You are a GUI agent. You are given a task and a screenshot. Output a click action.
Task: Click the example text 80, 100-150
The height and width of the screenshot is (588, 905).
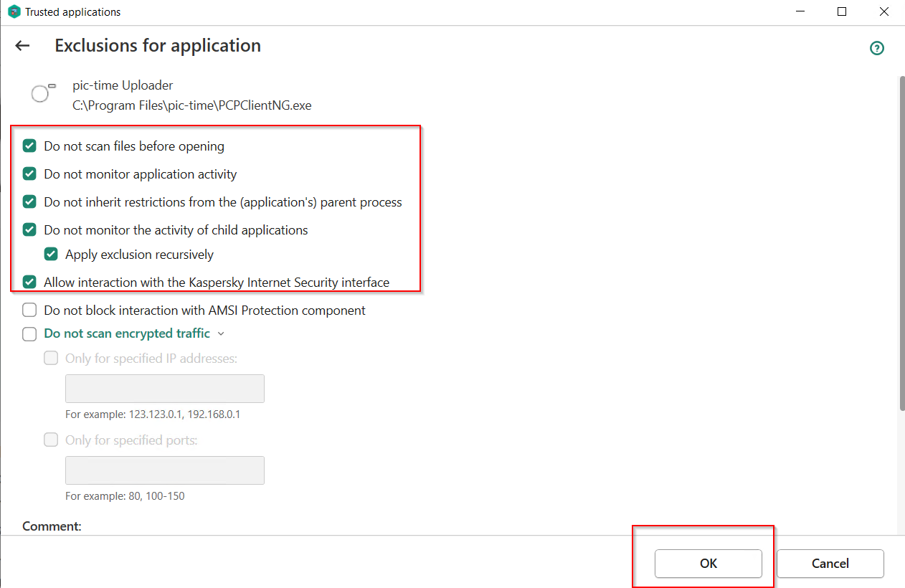[156, 496]
